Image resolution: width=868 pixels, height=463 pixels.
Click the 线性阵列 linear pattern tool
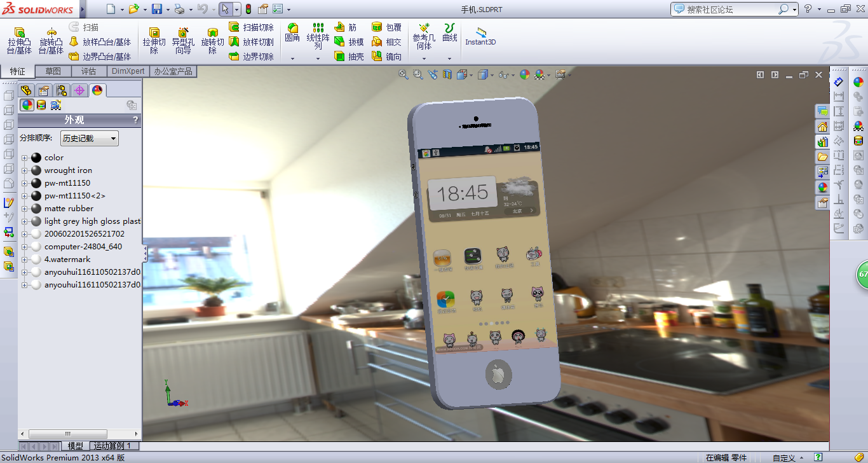(318, 36)
